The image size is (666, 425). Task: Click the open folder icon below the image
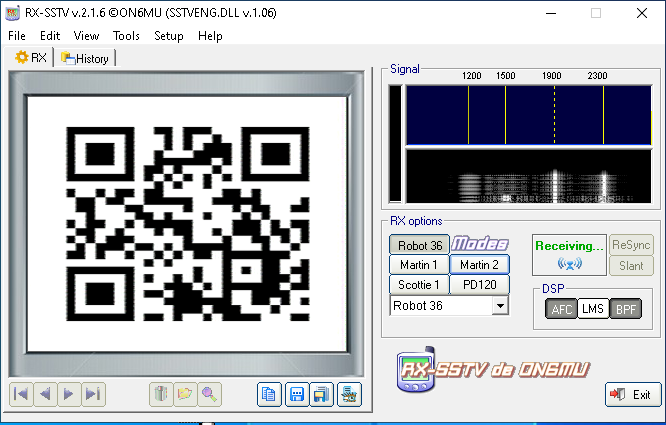[185, 395]
